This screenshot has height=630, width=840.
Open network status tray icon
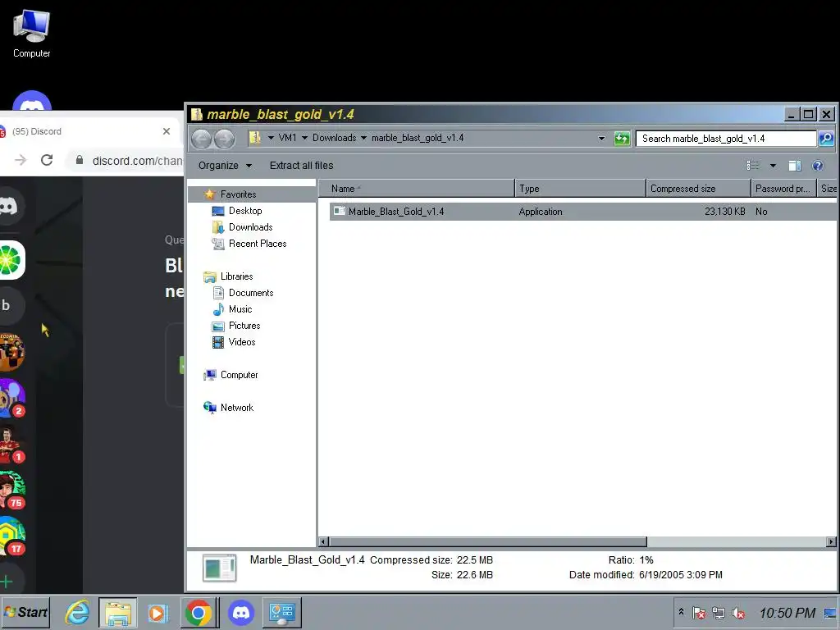(719, 613)
